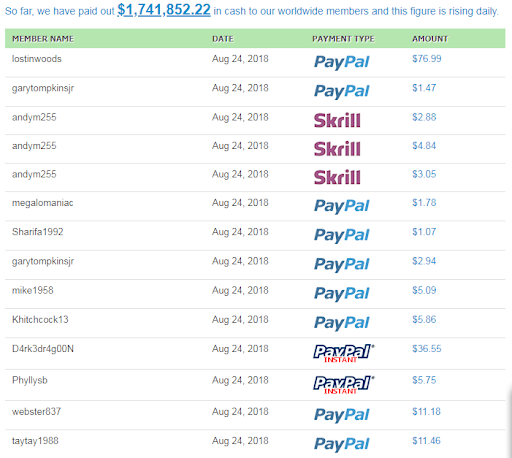The width and height of the screenshot is (512, 458).
Task: Select member name Sharifa1992
Action: pyautogui.click(x=38, y=232)
